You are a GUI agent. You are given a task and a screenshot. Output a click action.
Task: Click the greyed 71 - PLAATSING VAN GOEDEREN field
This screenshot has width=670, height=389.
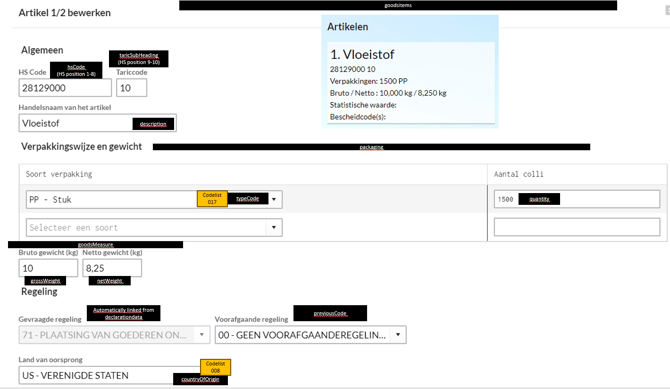[x=114, y=335]
